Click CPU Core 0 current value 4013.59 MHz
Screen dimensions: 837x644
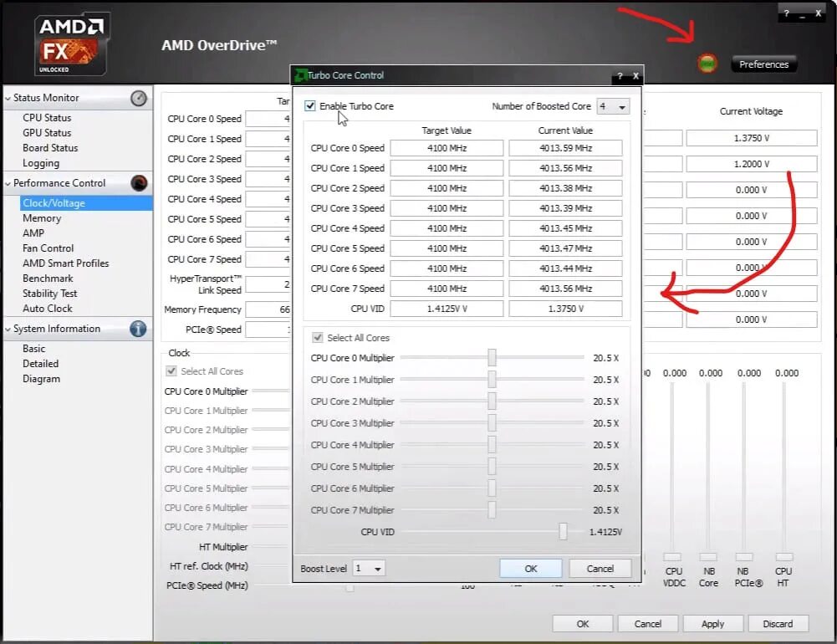click(x=566, y=148)
